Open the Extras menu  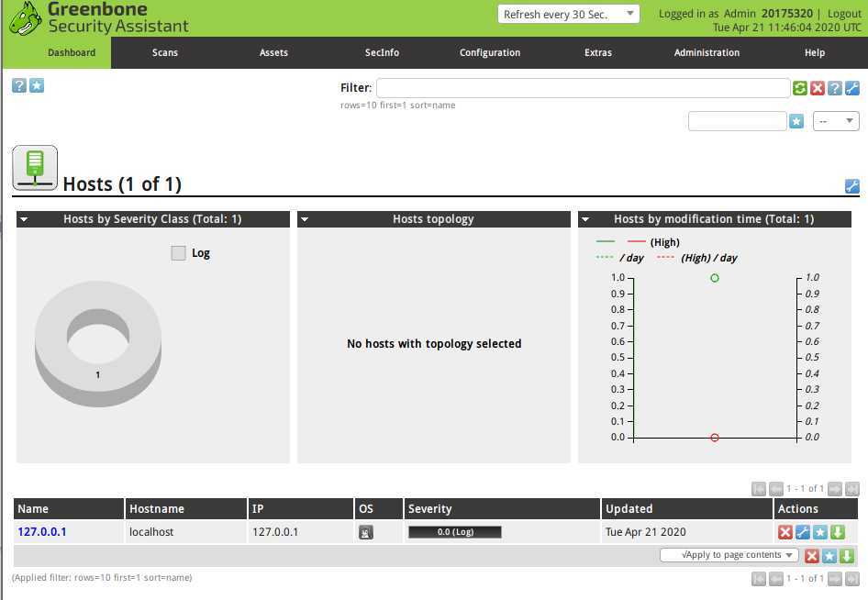click(598, 52)
